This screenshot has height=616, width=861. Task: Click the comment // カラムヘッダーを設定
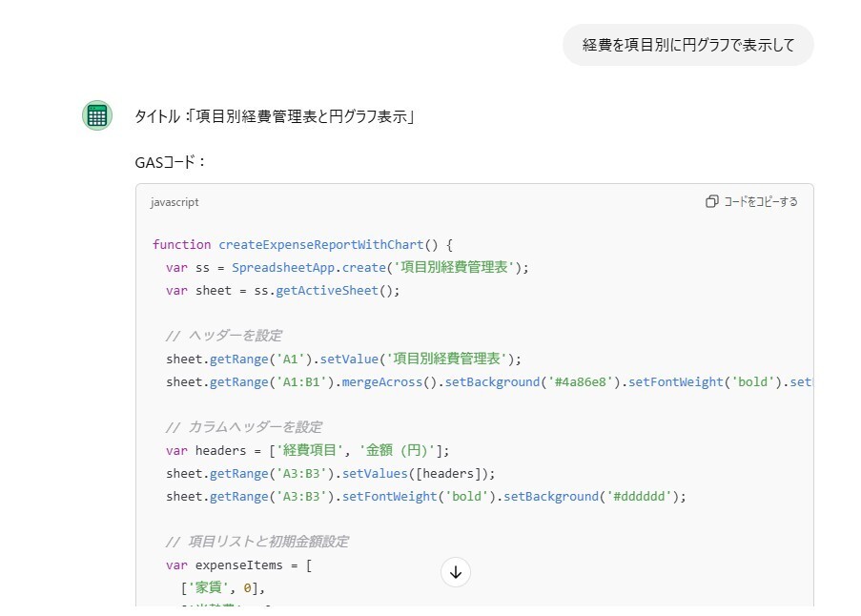tap(244, 427)
